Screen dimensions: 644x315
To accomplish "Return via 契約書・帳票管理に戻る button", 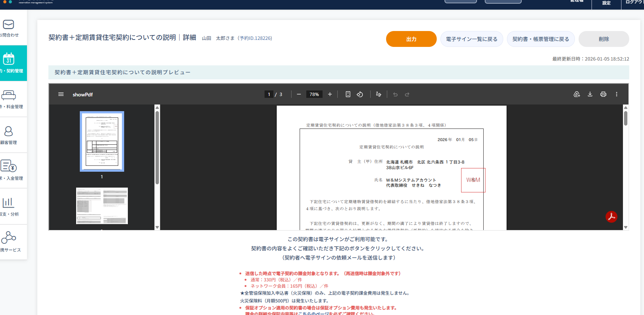I will [x=541, y=39].
